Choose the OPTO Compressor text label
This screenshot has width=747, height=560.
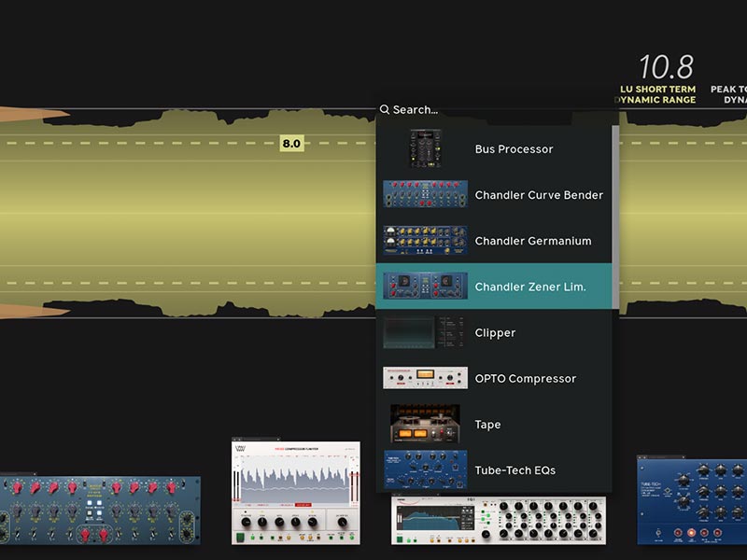coord(525,379)
